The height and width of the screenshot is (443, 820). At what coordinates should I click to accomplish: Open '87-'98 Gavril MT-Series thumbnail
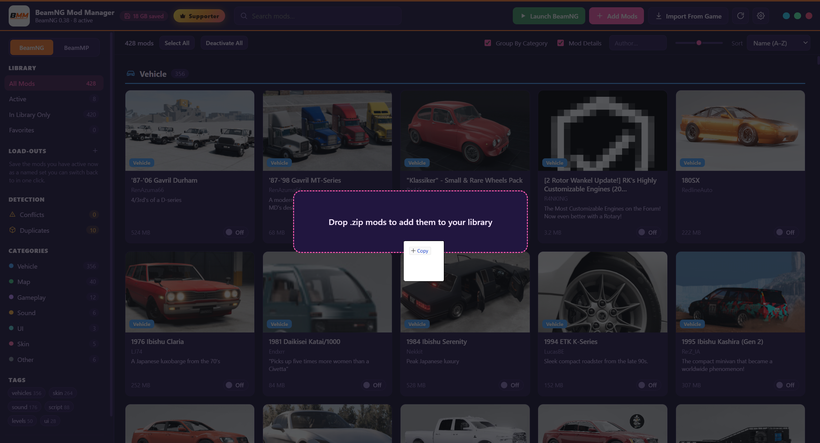[327, 130]
